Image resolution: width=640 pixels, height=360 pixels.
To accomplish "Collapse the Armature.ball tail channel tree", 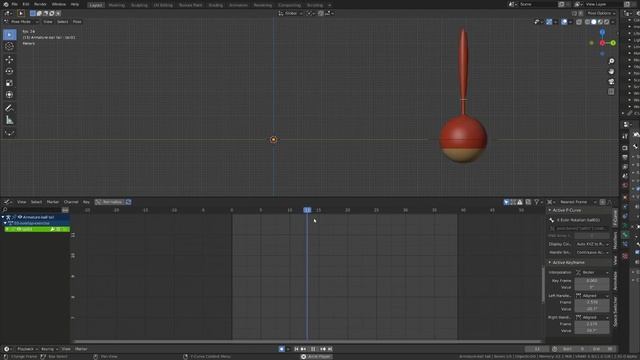I will (x=3, y=217).
